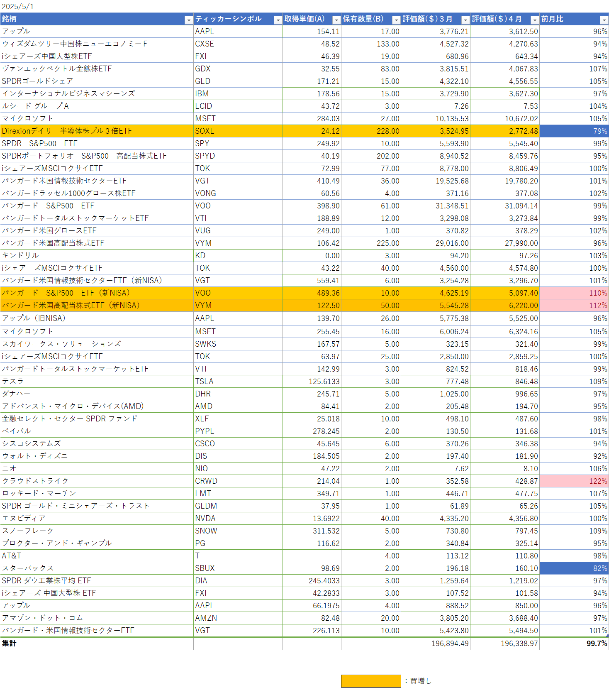This screenshot has height=700, width=609.
Task: Select the ticker cell DIA
Action: point(238,581)
